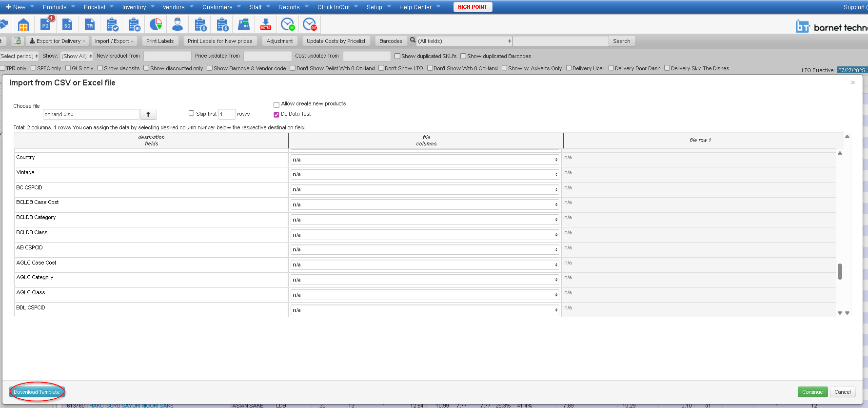This screenshot has width=868, height=408.
Task: Open the Inventory menu
Action: 138,7
